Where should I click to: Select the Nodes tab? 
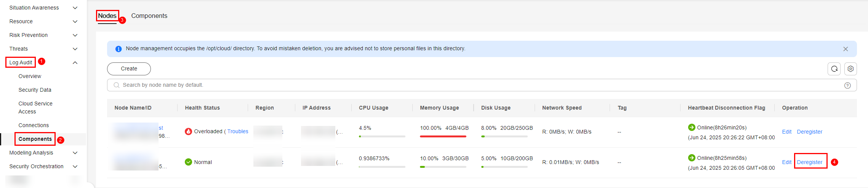[107, 16]
